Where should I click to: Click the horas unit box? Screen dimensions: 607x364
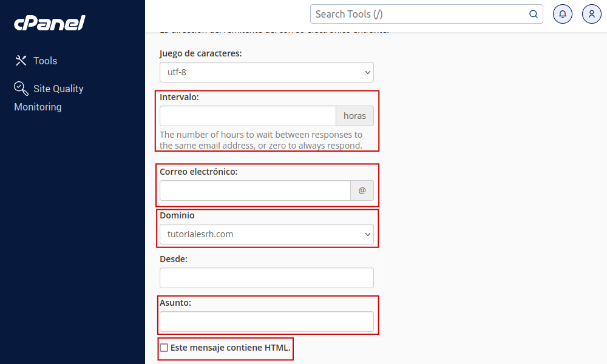click(354, 116)
